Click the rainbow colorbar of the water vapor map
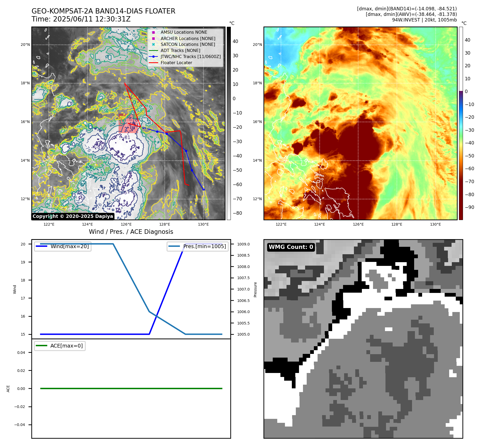Viewport: 481px width, 448px height. point(461,123)
